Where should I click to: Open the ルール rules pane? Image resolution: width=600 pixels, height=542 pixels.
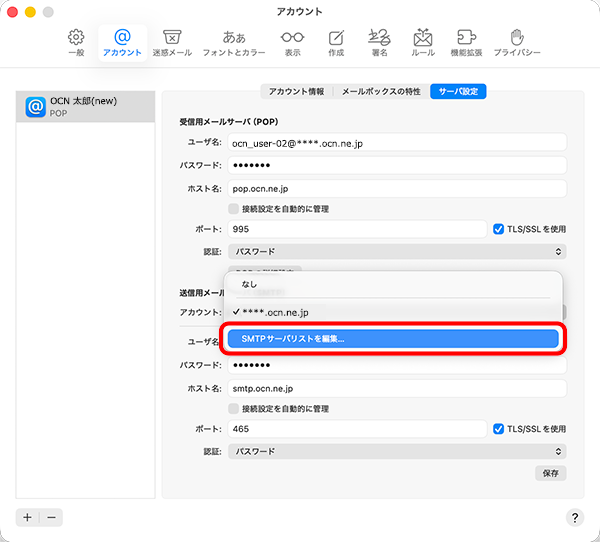pos(423,42)
